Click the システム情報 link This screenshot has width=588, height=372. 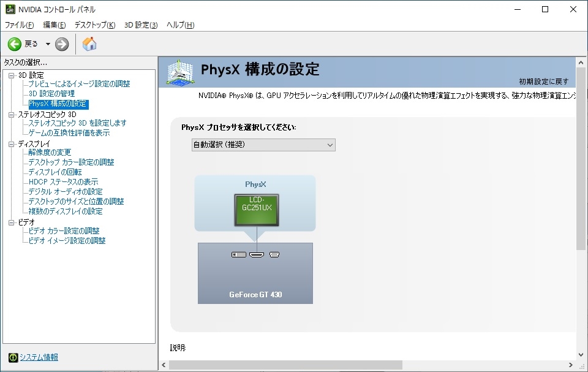click(x=39, y=357)
